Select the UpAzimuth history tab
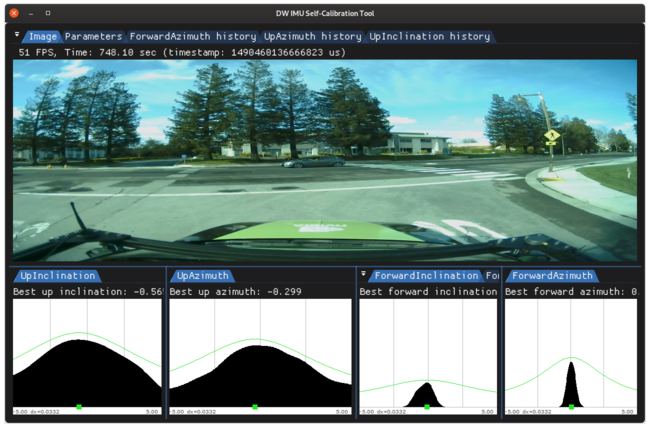 312,36
